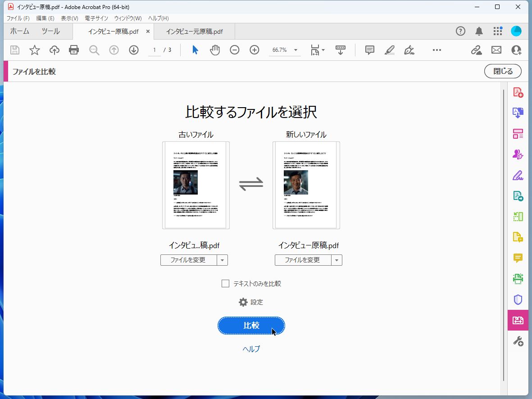Open the zoom percentage dropdown
532x399 pixels.
click(x=295, y=50)
